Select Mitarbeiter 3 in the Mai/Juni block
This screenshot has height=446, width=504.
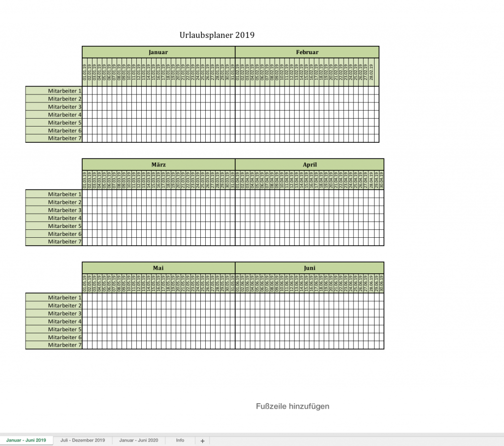pyautogui.click(x=54, y=313)
